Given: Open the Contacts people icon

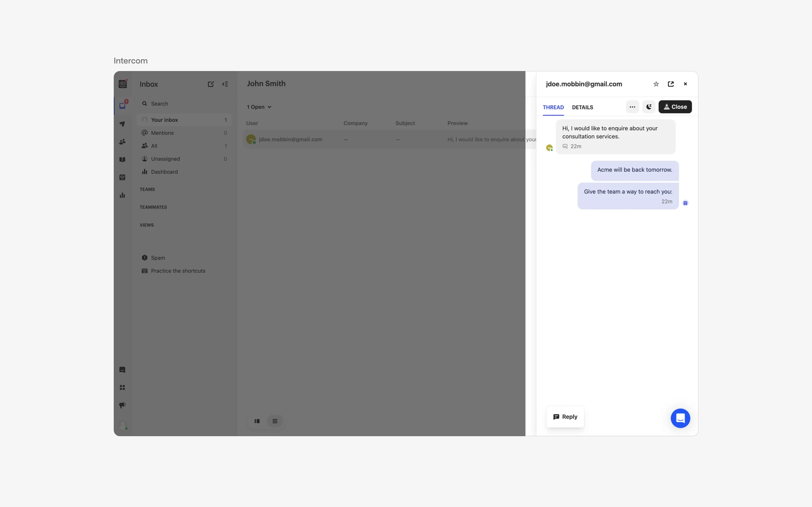Looking at the screenshot, I should [122, 142].
